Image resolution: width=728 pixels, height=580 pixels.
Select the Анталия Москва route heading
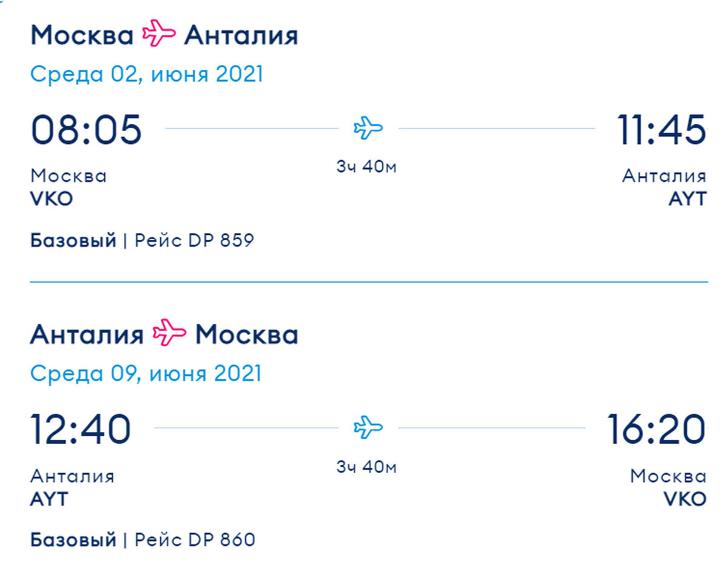pos(164,335)
